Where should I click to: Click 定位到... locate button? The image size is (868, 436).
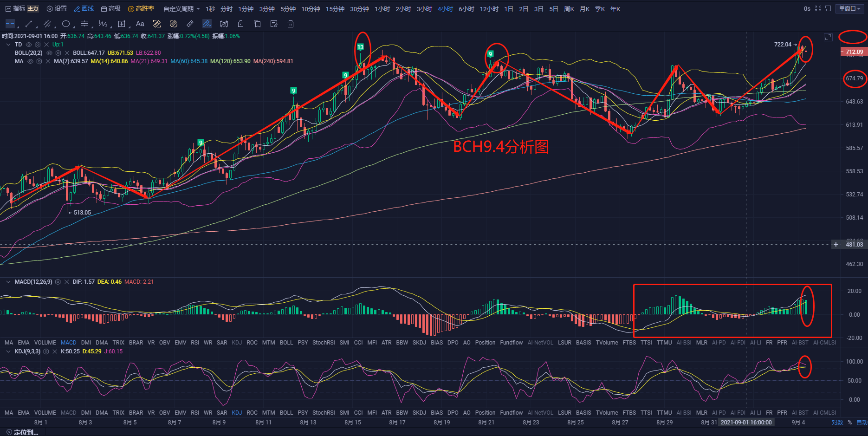22,432
